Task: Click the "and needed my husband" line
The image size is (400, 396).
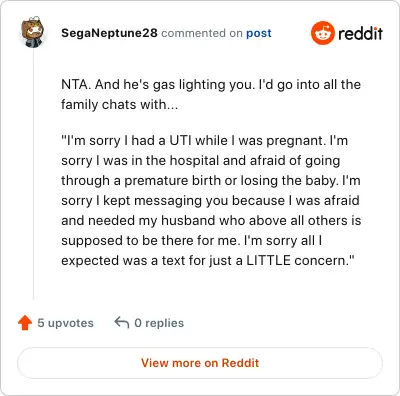Action: pyautogui.click(x=211, y=221)
